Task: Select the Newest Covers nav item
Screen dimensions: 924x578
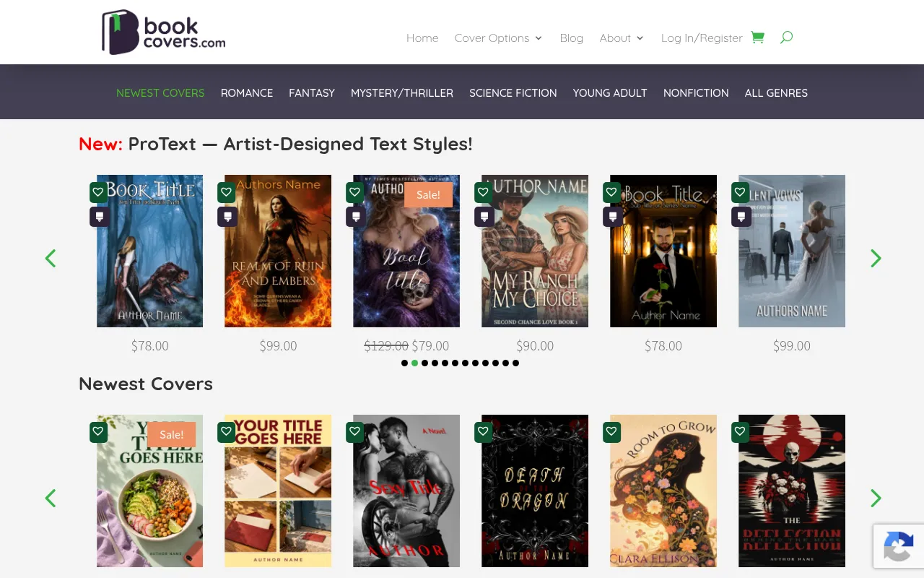Action: 160,93
